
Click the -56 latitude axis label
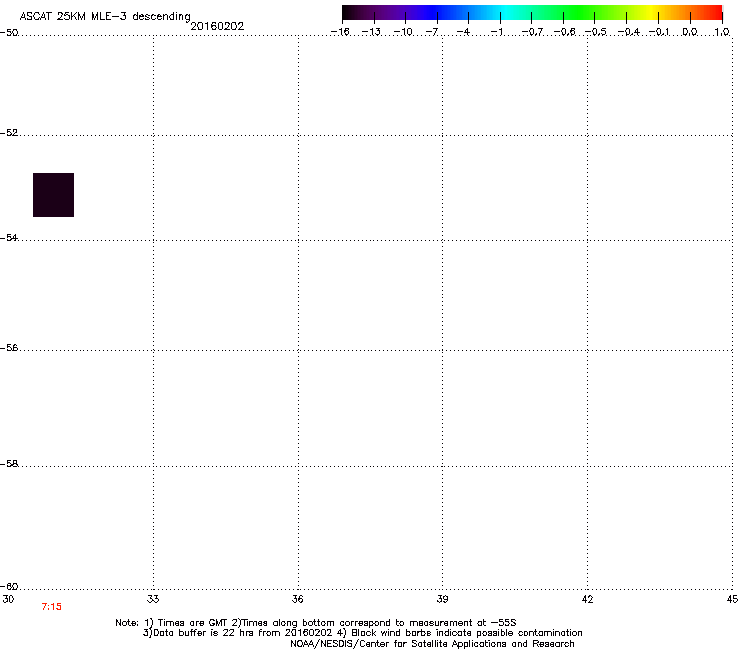point(9,348)
